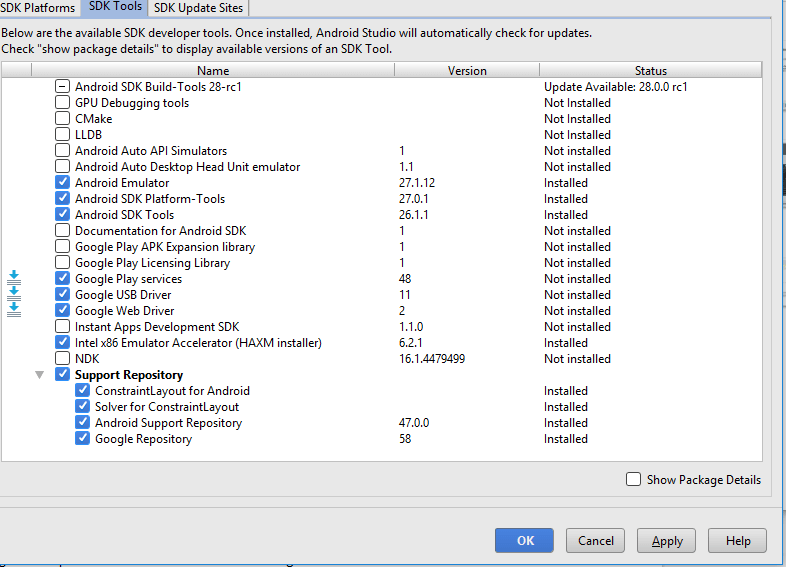Switch to the SDK Platforms tab
This screenshot has width=786, height=567.
point(38,8)
